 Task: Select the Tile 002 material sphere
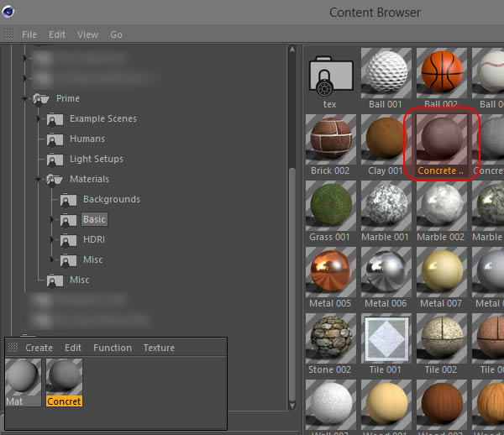[442, 338]
